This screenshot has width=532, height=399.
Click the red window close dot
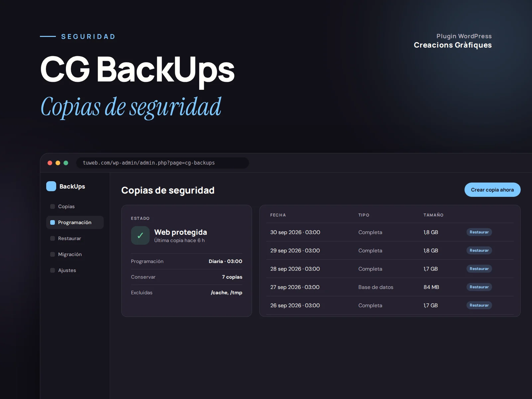click(x=50, y=163)
